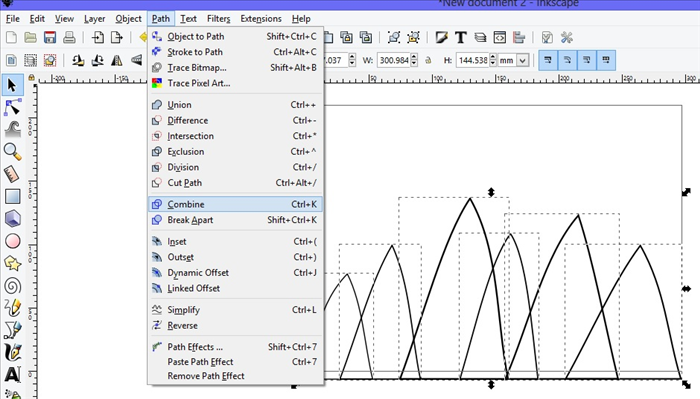
Task: Click Rotate 90° counter-clockwise icon
Action: click(x=78, y=60)
